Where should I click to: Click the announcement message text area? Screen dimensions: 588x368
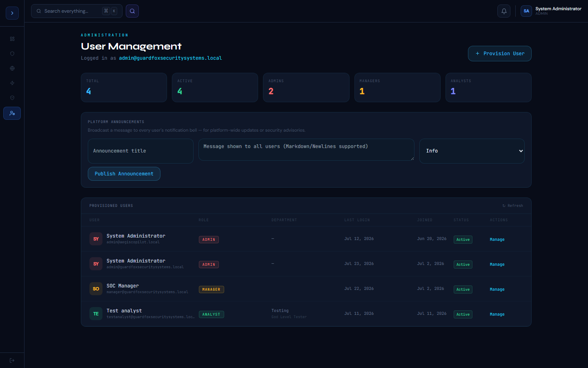(306, 150)
